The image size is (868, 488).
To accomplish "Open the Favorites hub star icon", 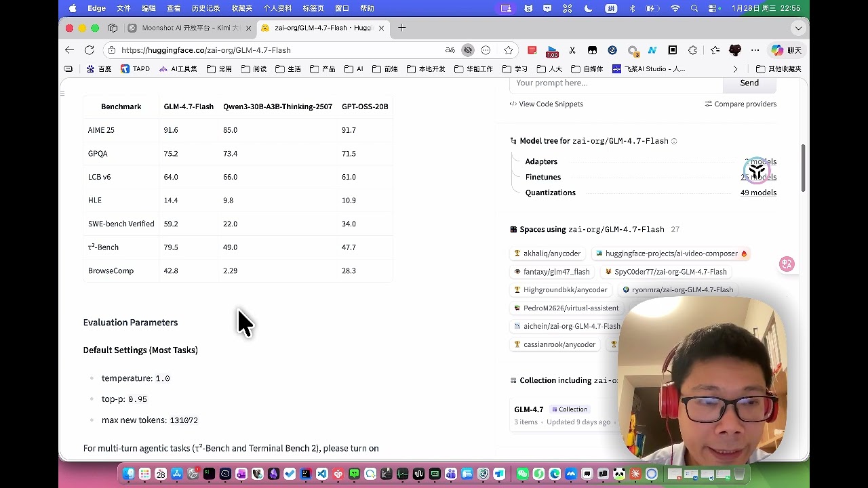I will [715, 50].
